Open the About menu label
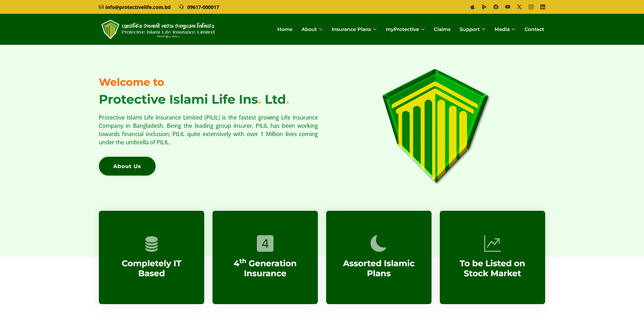 309,29
